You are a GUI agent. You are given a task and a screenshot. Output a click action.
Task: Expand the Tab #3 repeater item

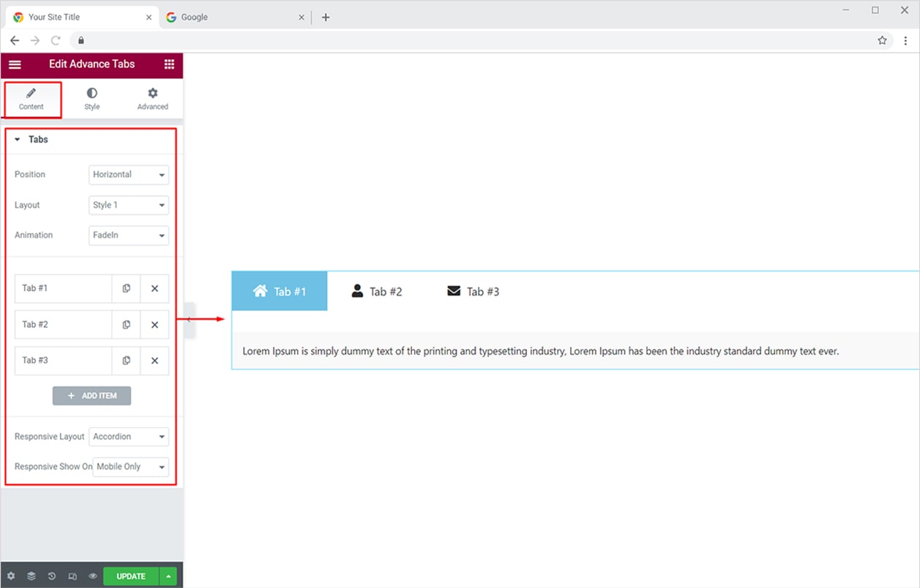point(63,361)
